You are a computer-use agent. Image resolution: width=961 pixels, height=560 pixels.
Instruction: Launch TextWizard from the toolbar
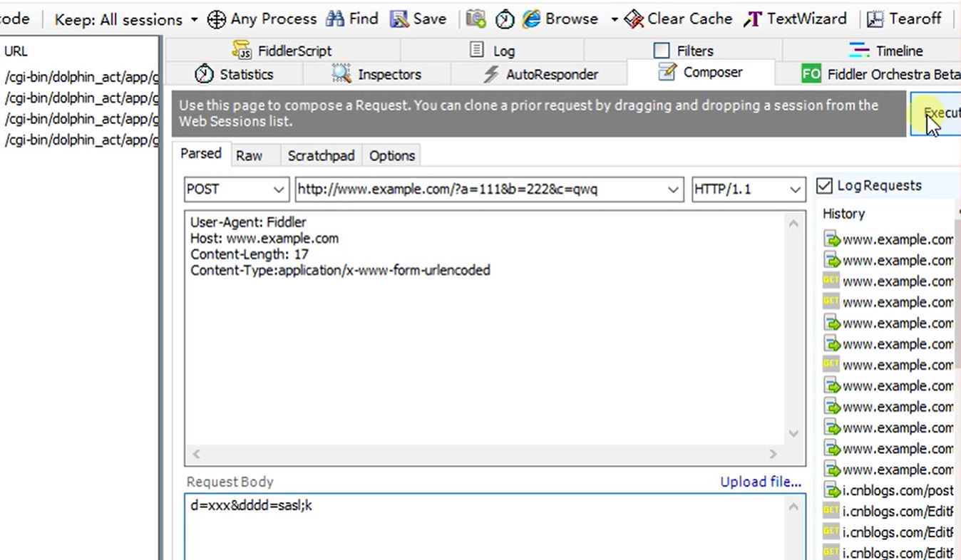pos(795,19)
